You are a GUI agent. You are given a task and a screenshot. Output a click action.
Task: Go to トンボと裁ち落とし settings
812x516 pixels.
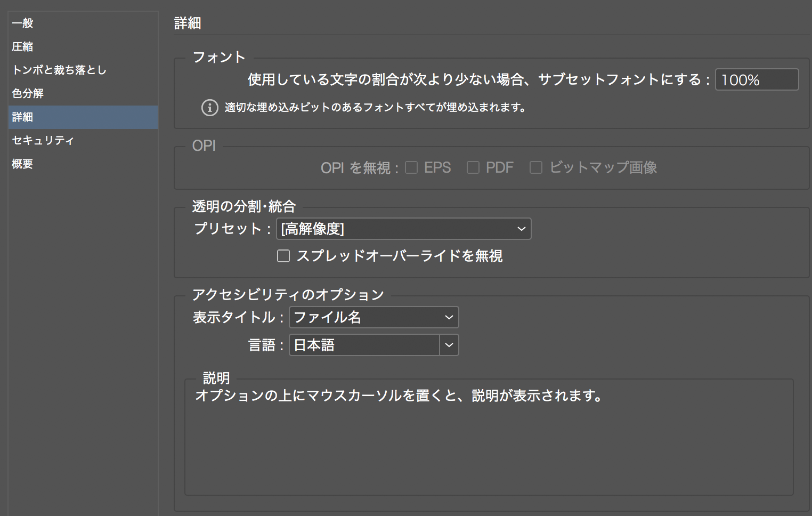(x=83, y=70)
